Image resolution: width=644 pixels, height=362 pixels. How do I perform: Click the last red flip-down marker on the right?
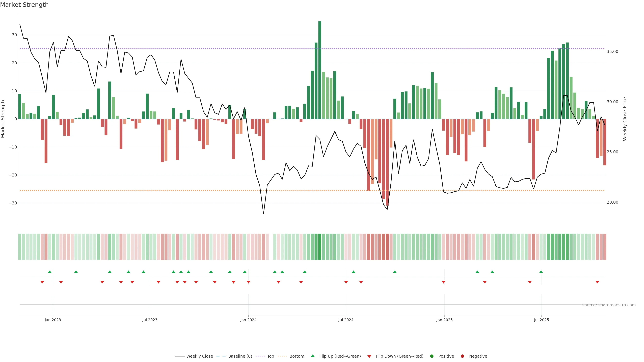[x=597, y=282]
